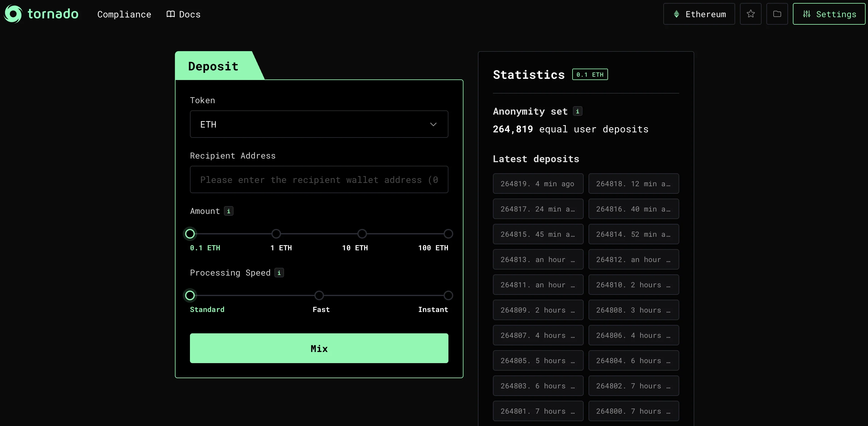Choose Standard processing speed point

[190, 295]
